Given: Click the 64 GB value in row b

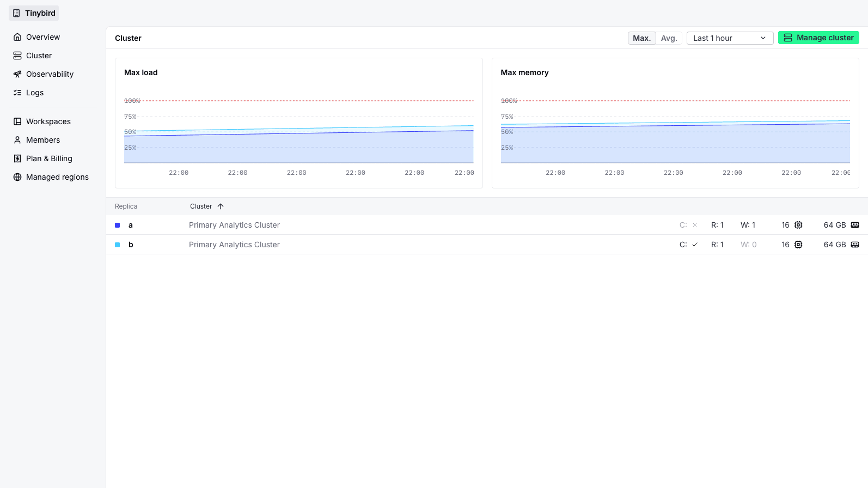Looking at the screenshot, I should [x=835, y=245].
